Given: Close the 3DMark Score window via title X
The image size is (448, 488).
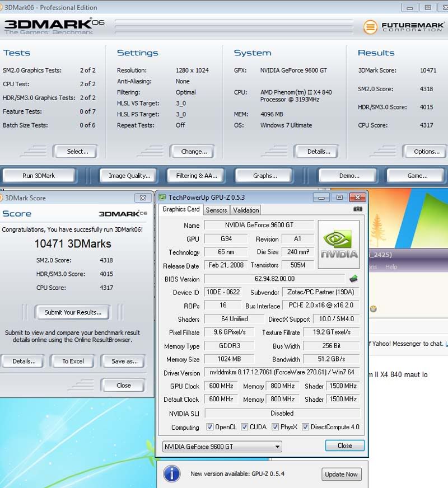Looking at the screenshot, I should (143, 198).
